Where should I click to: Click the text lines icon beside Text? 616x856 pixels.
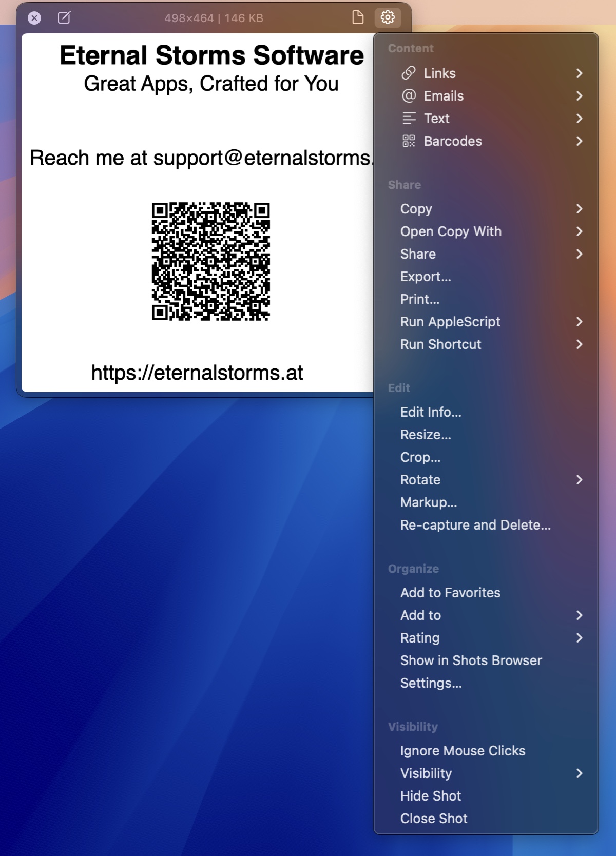coord(409,119)
